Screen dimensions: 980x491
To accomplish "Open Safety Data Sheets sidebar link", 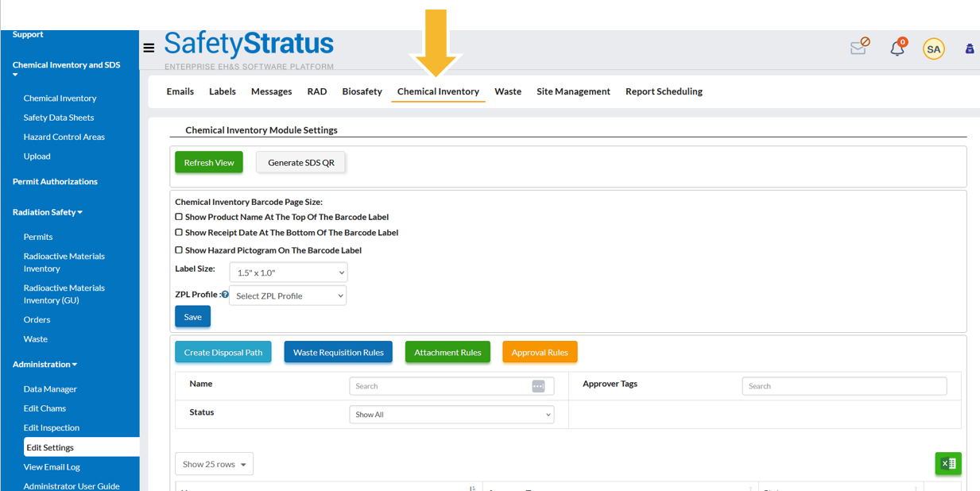I will coord(59,118).
